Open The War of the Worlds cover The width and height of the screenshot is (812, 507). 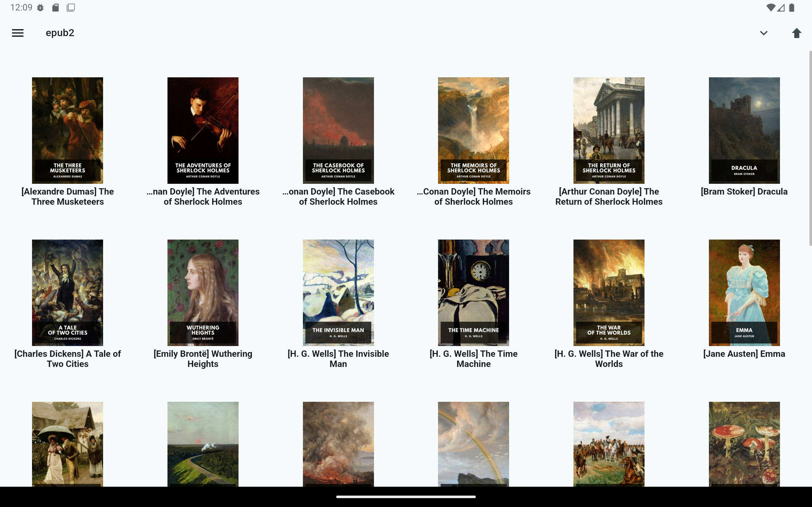click(x=609, y=292)
